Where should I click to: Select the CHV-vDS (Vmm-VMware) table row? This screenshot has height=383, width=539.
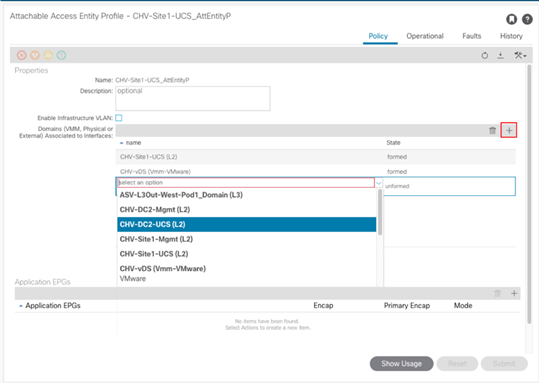click(x=316, y=171)
